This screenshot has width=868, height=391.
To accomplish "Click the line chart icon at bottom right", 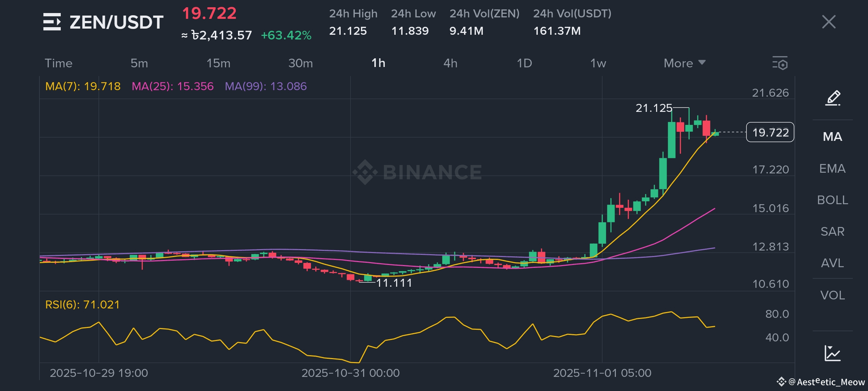I will pyautogui.click(x=832, y=353).
